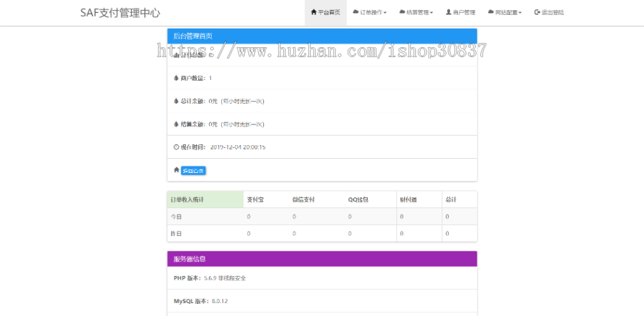644x316 pixels.
Task: Open the 商户管理 nav item
Action: coord(460,12)
